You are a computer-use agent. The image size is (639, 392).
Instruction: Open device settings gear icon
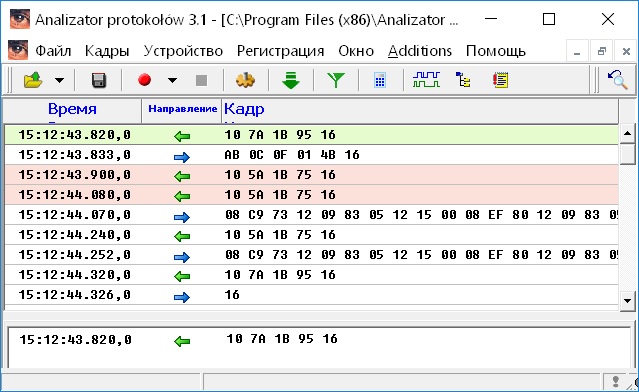(x=245, y=80)
